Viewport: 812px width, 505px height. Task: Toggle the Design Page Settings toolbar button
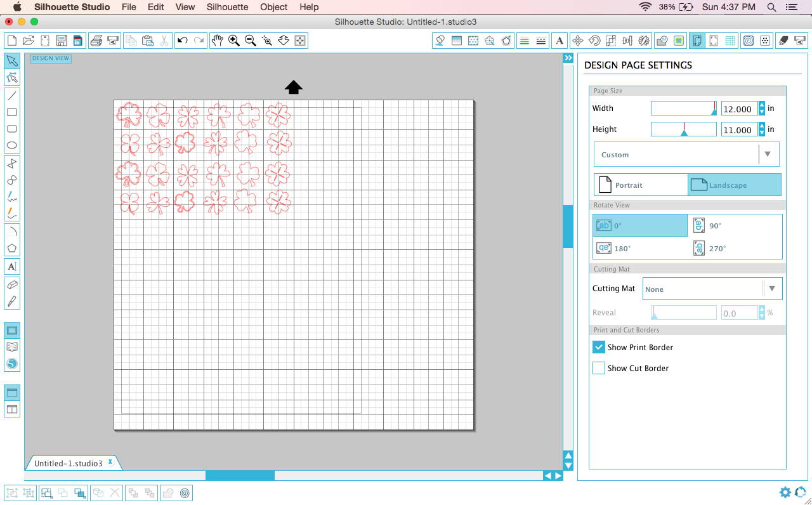[x=697, y=41]
